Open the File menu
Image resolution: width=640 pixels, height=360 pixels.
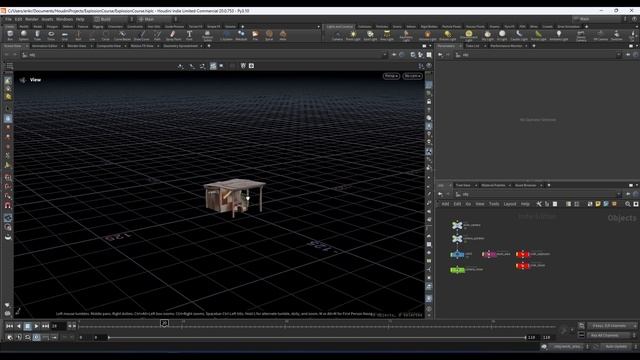click(8, 19)
